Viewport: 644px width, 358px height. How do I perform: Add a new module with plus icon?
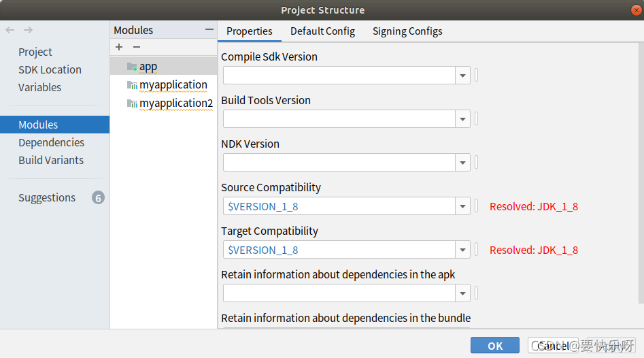pyautogui.click(x=119, y=47)
